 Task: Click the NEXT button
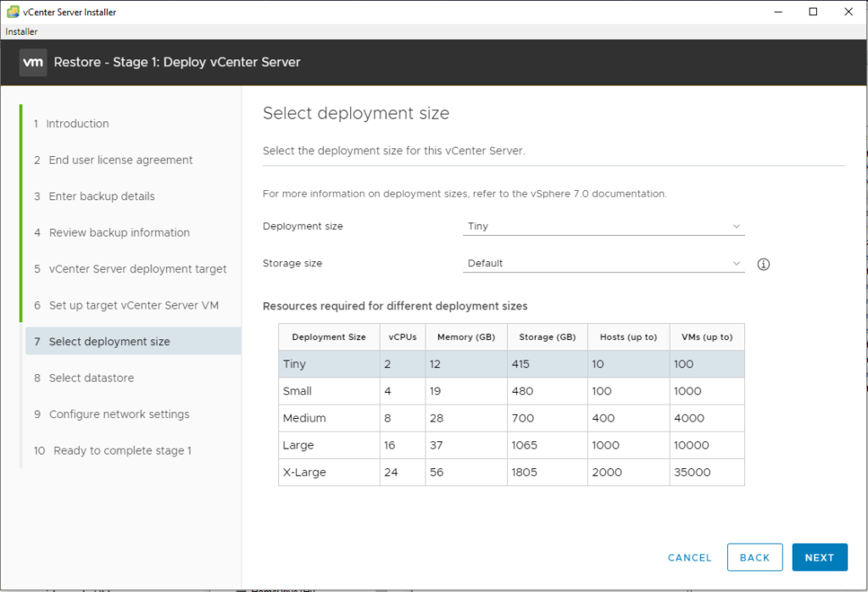point(820,557)
